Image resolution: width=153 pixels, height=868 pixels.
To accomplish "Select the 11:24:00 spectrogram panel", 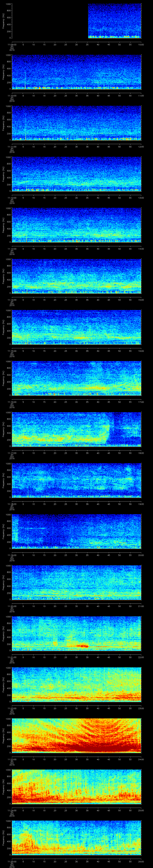I will 77,787.
